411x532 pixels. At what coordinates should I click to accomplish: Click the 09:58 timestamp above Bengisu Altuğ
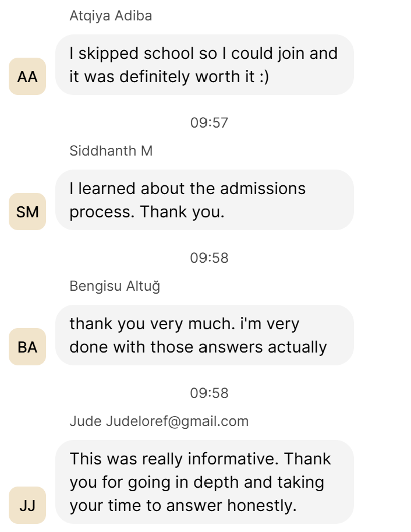point(209,258)
